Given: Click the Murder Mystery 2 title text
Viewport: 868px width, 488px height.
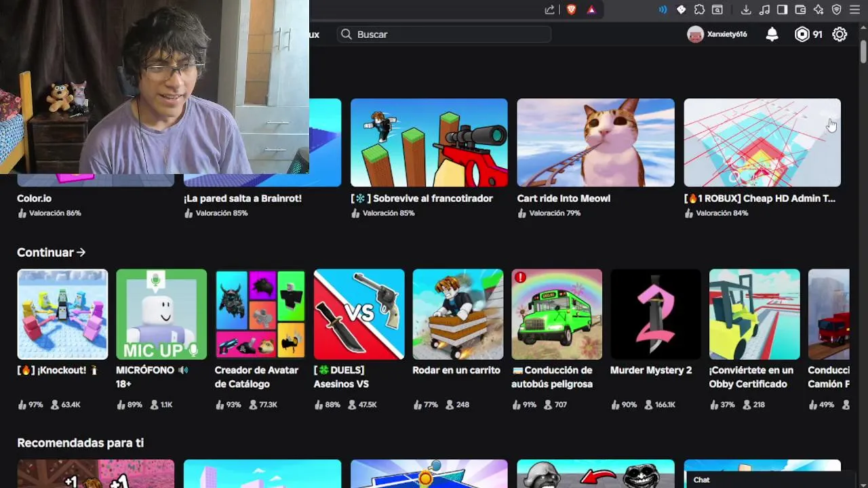Looking at the screenshot, I should [651, 370].
